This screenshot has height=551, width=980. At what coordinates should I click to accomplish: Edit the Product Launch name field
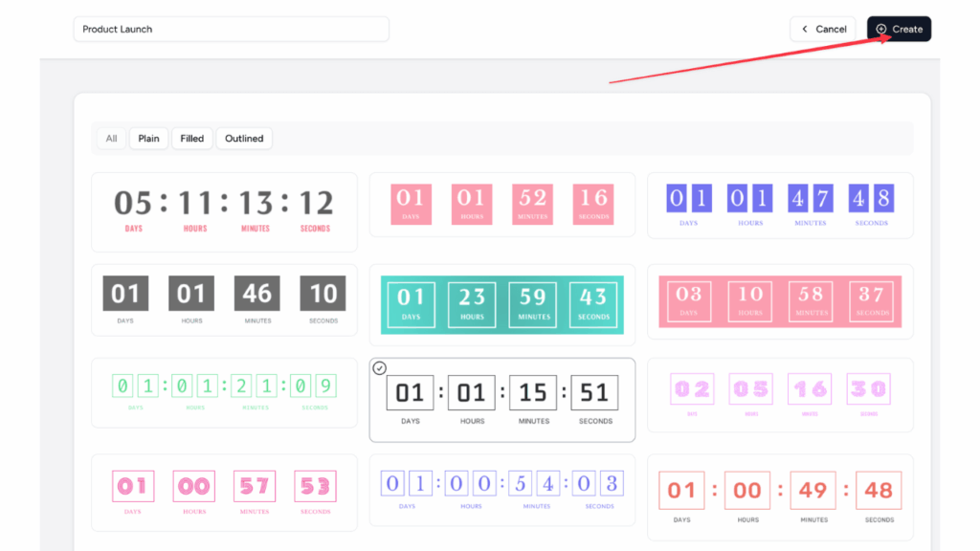232,29
